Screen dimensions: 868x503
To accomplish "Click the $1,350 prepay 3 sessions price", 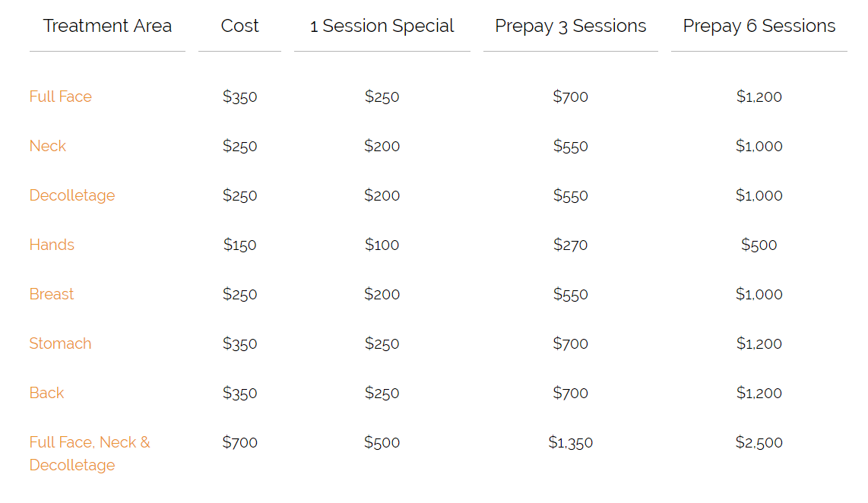I will coord(571,442).
